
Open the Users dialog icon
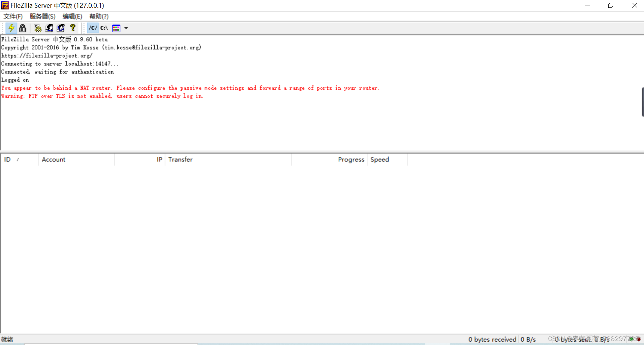(x=49, y=28)
